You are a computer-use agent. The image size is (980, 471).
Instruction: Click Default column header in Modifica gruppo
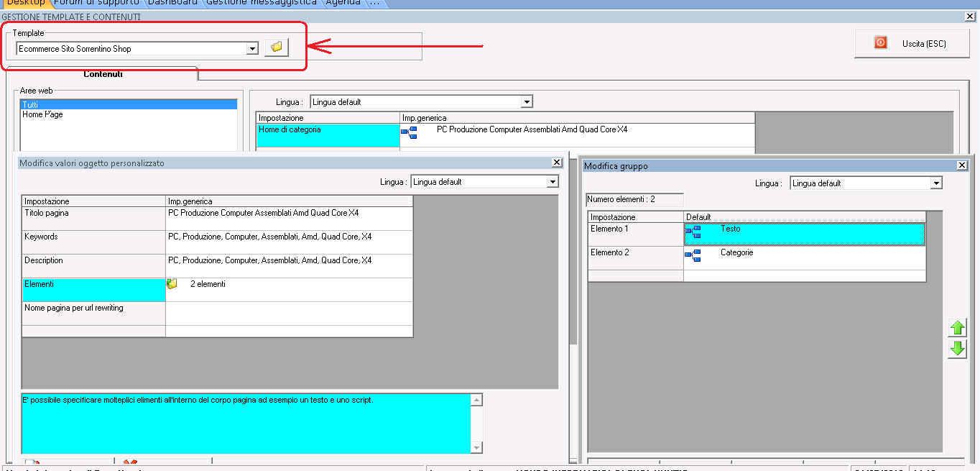tap(805, 216)
